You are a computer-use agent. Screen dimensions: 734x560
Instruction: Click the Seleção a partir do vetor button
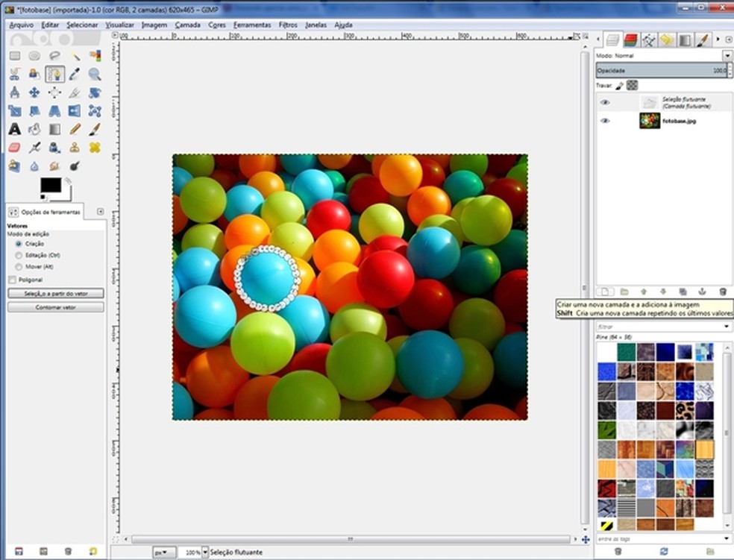(56, 294)
